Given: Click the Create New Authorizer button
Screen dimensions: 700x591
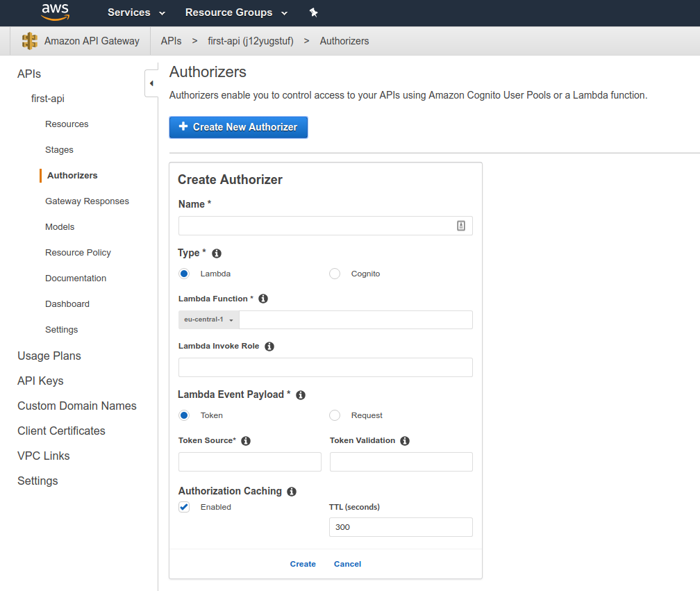Looking at the screenshot, I should coord(238,127).
